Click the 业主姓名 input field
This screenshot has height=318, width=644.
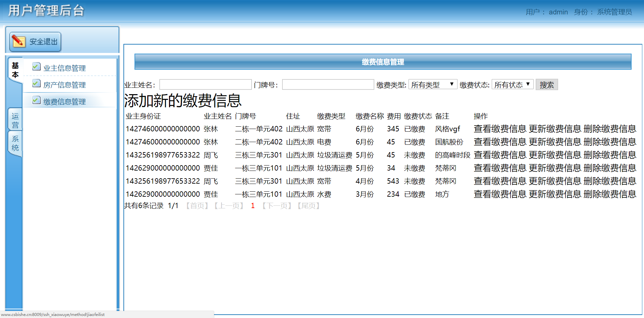point(205,84)
